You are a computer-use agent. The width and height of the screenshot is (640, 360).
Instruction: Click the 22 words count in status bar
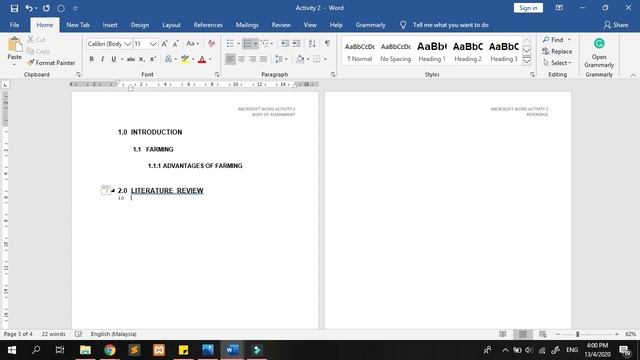pyautogui.click(x=53, y=334)
